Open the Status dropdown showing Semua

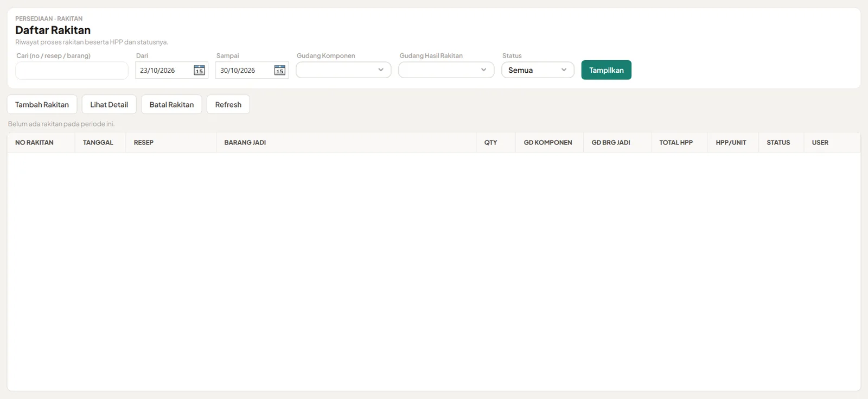538,70
